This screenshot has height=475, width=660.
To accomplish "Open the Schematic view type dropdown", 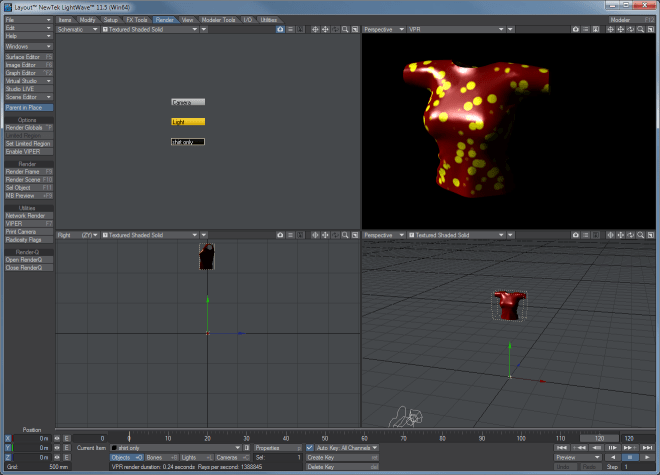I will 77,29.
